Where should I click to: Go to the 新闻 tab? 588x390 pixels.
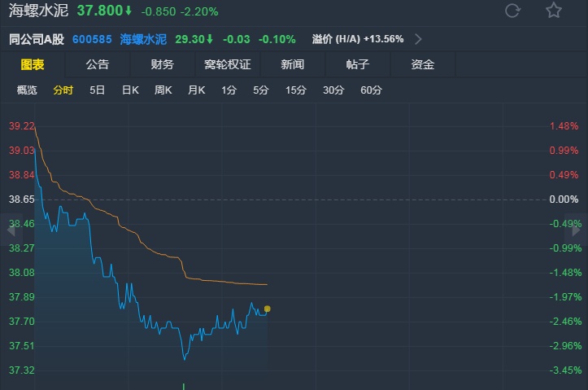coord(293,64)
